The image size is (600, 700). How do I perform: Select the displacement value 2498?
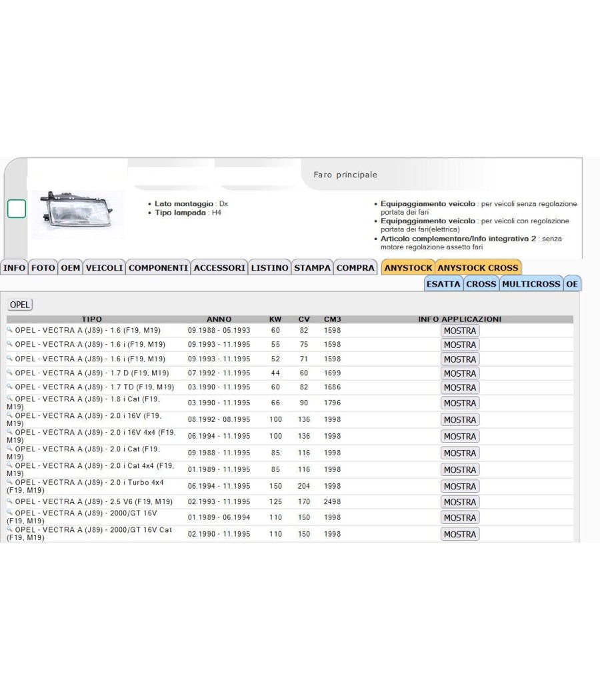[x=332, y=502]
